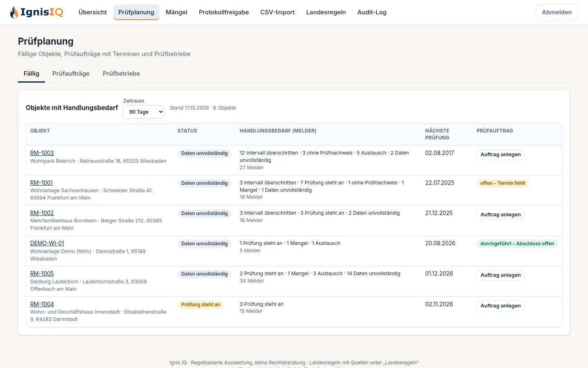Open object link RM-1004

42,304
